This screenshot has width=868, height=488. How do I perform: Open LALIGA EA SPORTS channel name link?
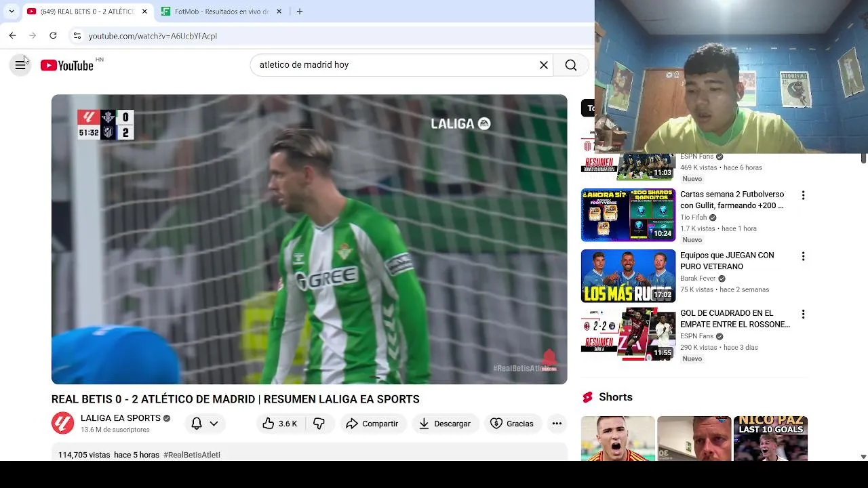[121, 418]
